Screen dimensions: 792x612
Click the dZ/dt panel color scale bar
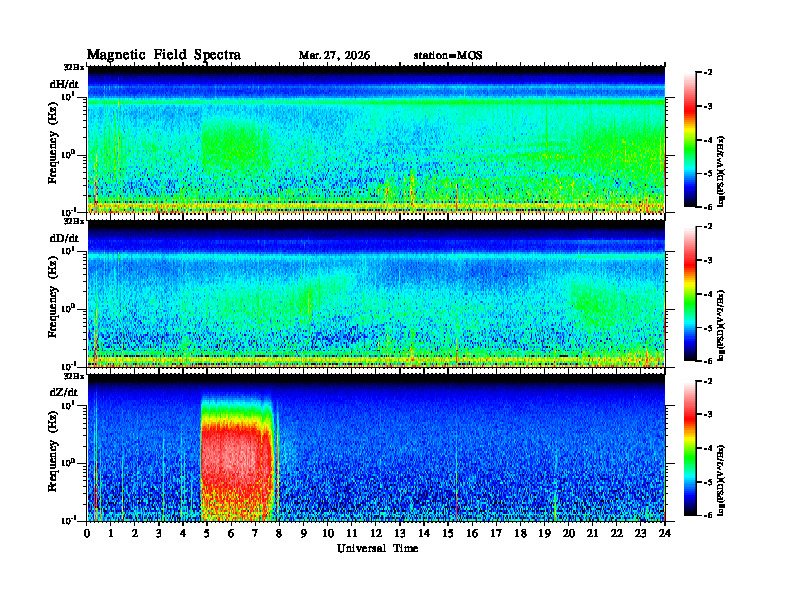click(690, 448)
